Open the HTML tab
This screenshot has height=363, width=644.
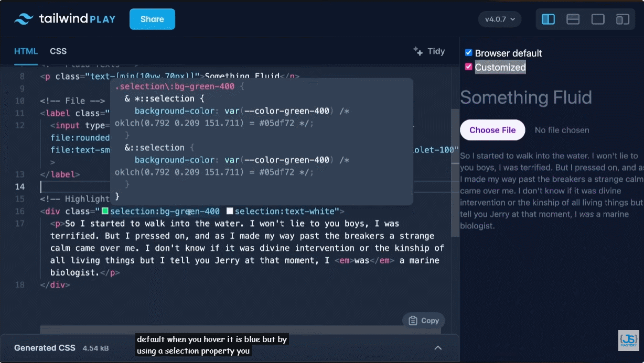(26, 51)
